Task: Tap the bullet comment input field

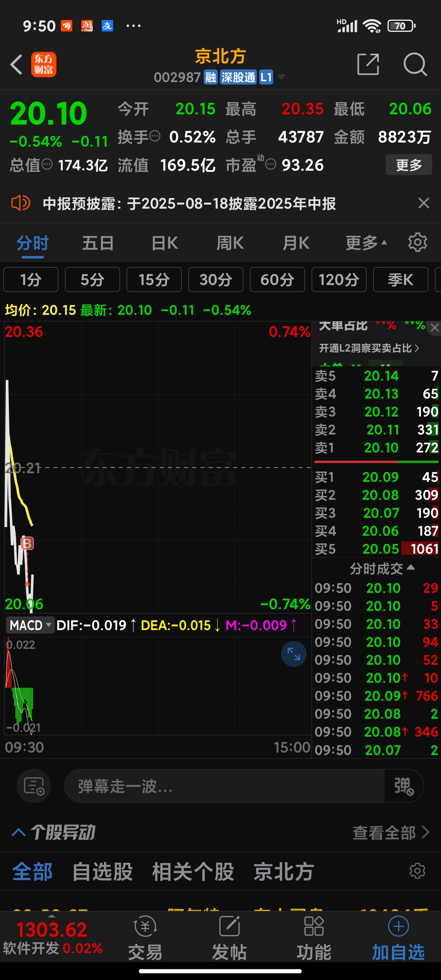Action: pos(224,786)
